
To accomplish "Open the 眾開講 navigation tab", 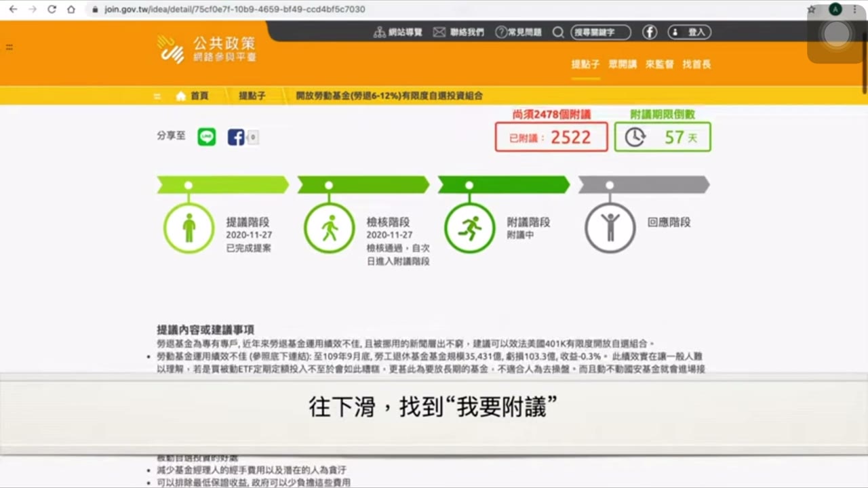I will tap(623, 64).
